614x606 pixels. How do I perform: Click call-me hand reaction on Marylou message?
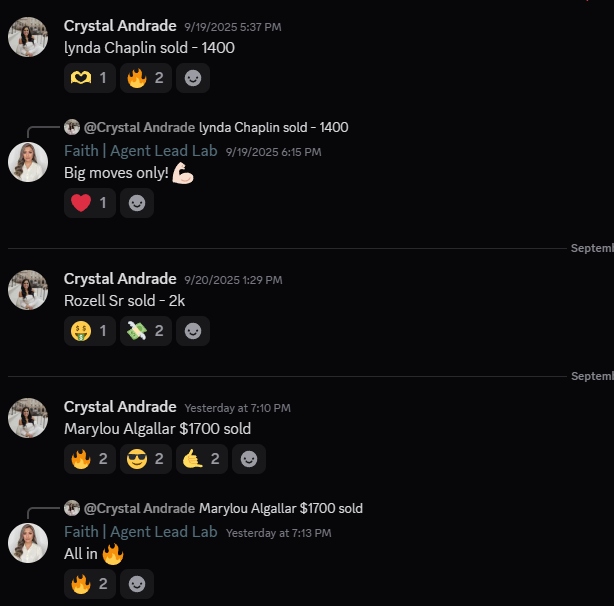[201, 459]
